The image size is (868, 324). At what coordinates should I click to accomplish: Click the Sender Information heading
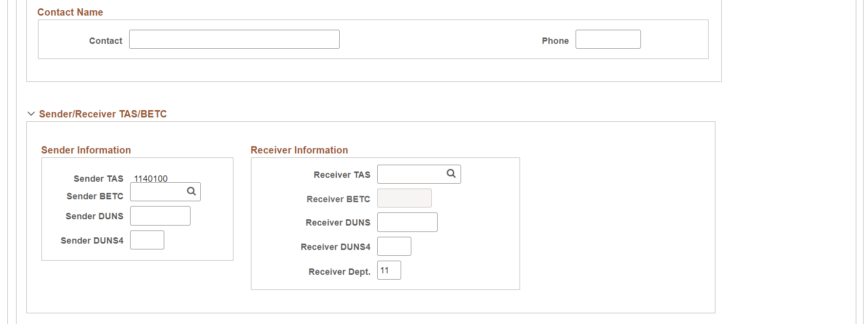86,150
